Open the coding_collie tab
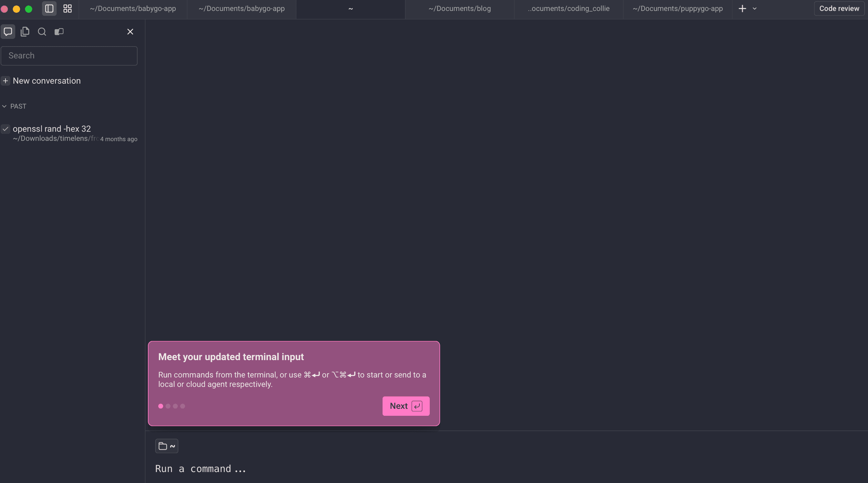Viewport: 868px width, 483px height. click(568, 9)
